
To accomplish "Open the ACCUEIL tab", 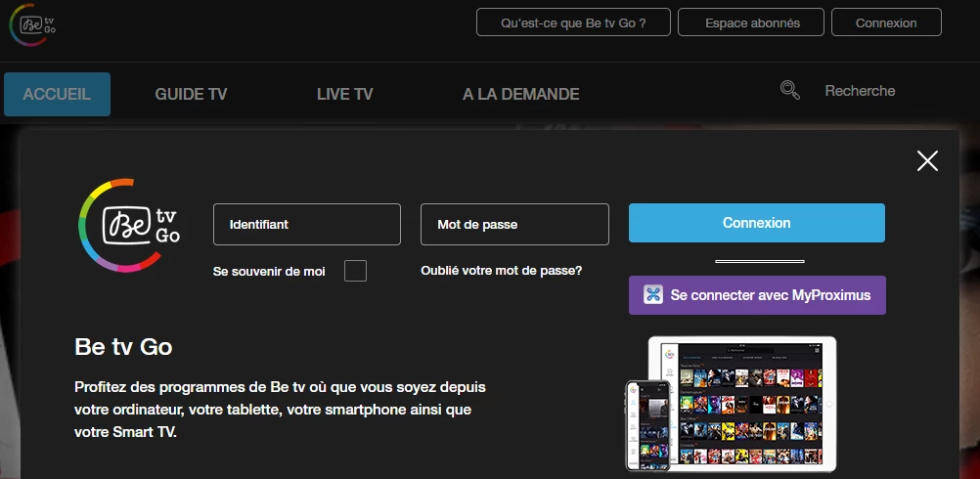I will (x=57, y=94).
